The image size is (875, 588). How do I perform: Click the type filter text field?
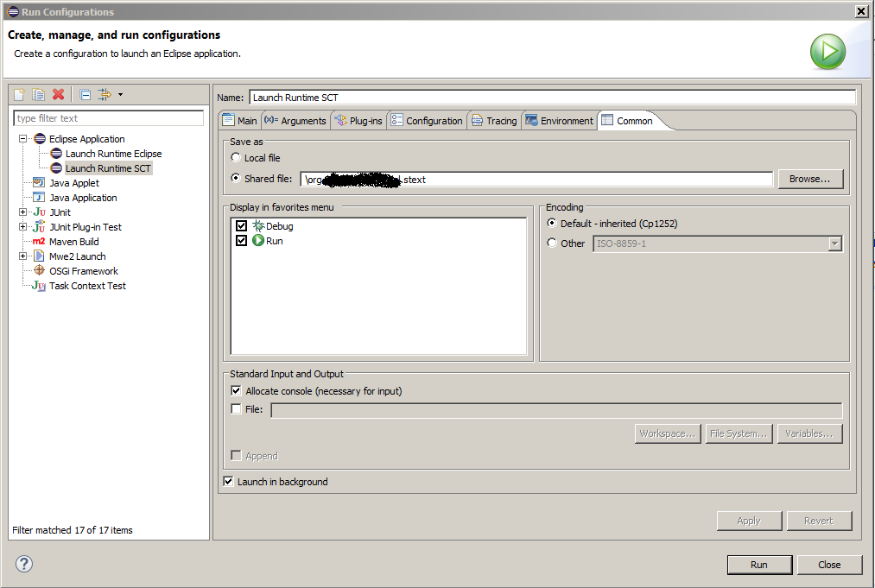tap(108, 118)
